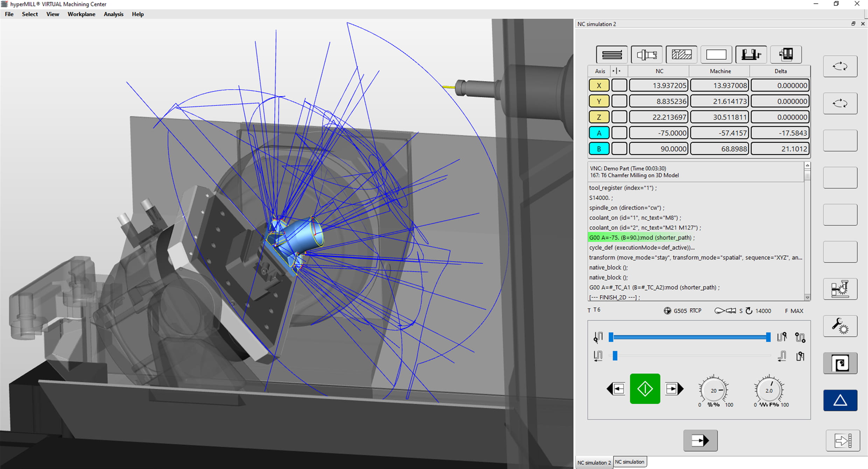Toggle the Z axis yellow button
The width and height of the screenshot is (868, 469).
pos(599,117)
